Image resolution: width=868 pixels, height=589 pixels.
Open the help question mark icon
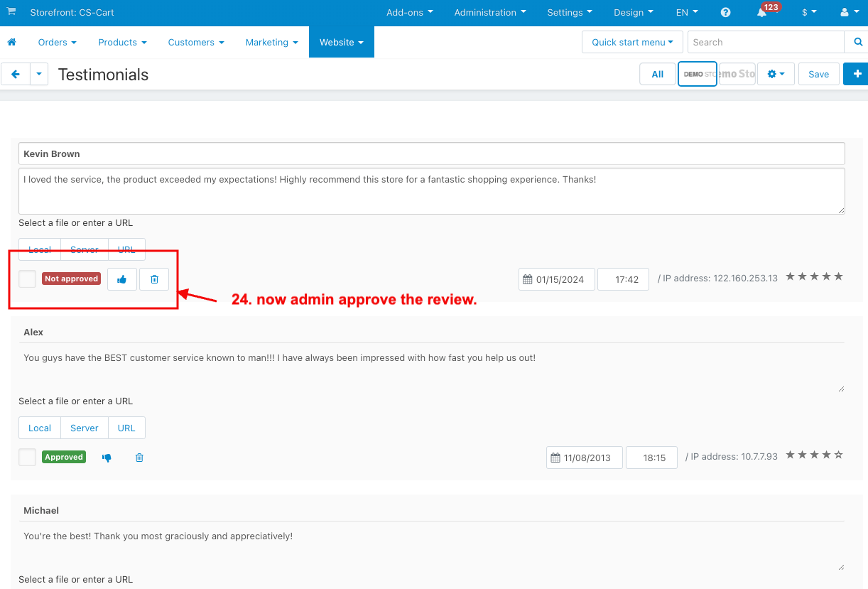[x=725, y=12]
